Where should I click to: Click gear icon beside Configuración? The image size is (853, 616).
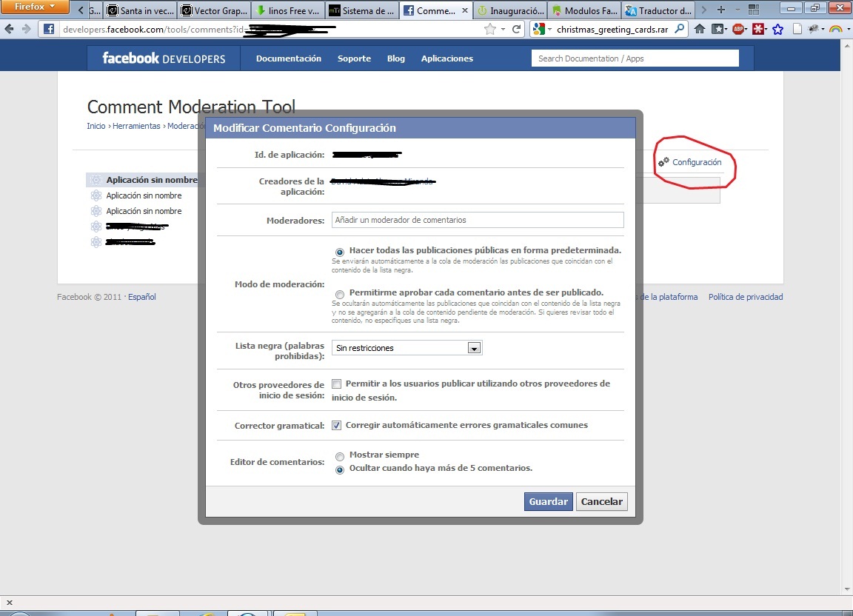click(x=663, y=161)
